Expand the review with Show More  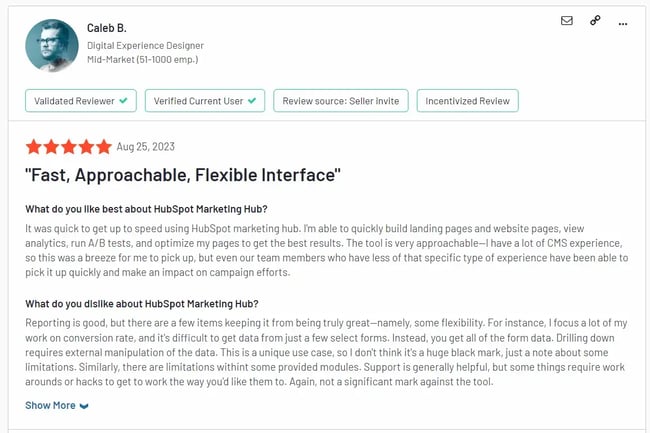(50, 405)
